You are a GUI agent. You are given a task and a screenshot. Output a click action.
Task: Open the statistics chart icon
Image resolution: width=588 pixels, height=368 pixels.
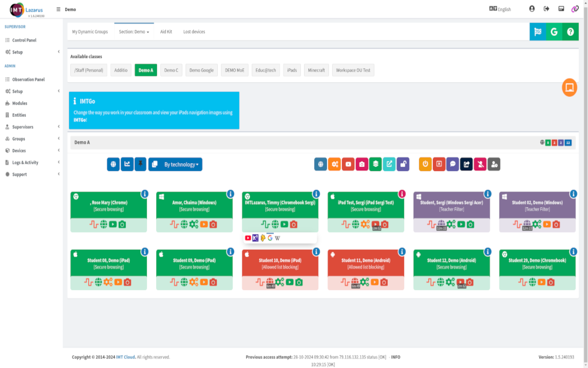point(127,164)
